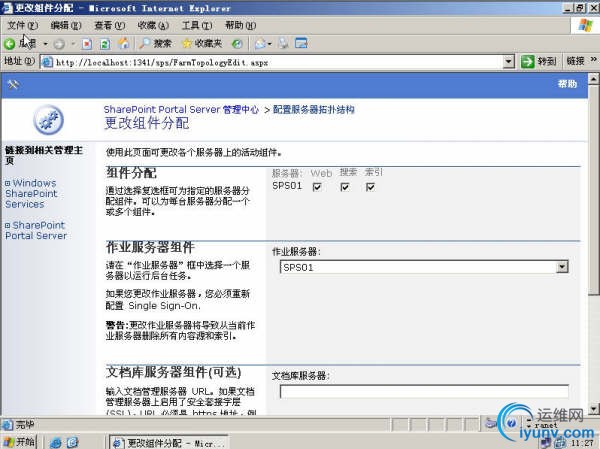
Task: Click the page icon in address bar
Action: tap(47, 62)
